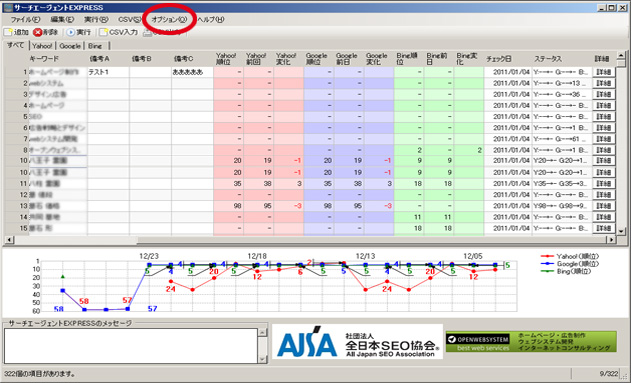
Task: Click the 12/23 date label on chart
Action: [149, 256]
